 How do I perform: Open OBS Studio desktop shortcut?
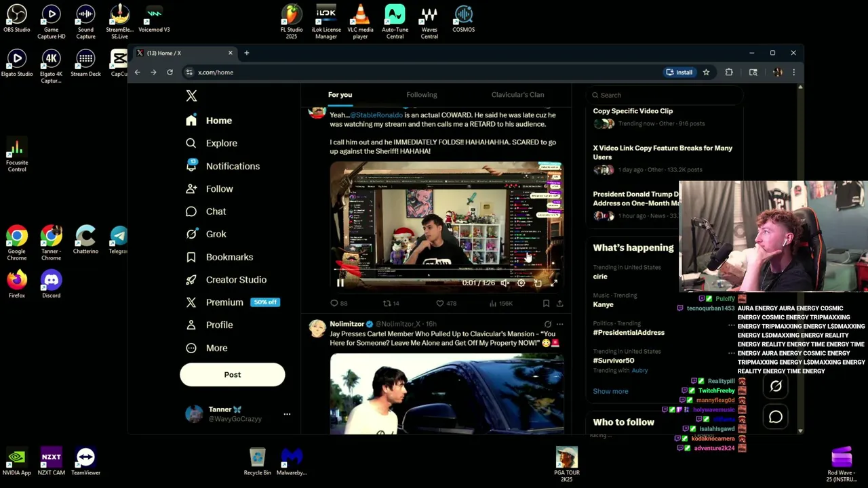point(17,18)
